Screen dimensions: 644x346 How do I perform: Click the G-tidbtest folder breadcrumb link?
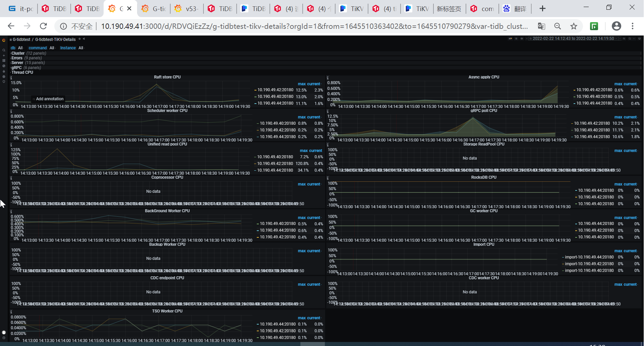tap(21, 40)
